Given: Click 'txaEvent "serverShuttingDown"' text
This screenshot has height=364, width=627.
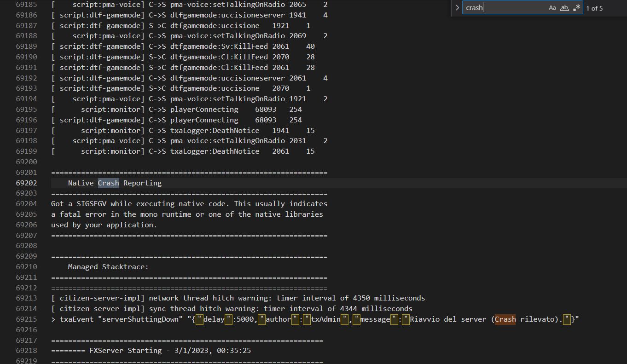Looking at the screenshot, I should click(x=121, y=319).
